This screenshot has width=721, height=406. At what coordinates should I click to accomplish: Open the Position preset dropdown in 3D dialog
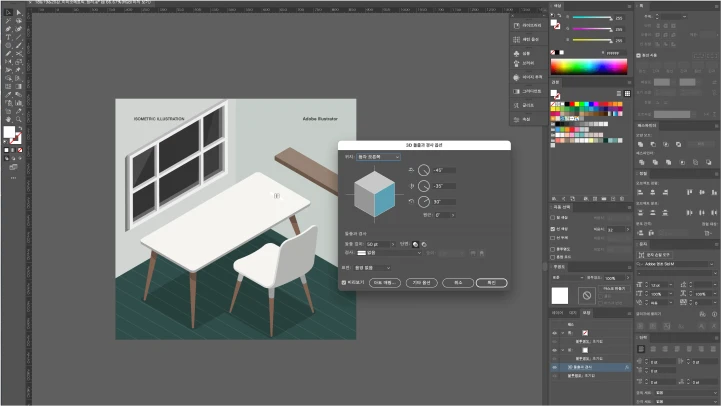pyautogui.click(x=378, y=157)
